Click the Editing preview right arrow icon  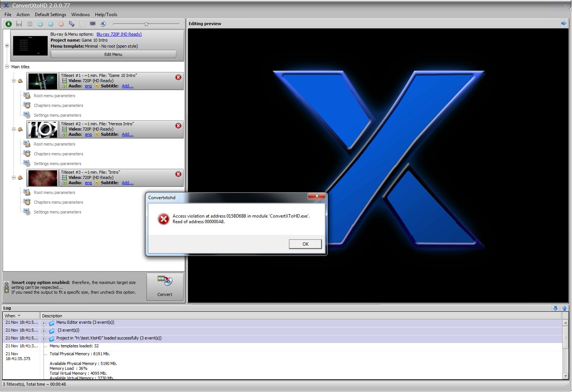[564, 23]
